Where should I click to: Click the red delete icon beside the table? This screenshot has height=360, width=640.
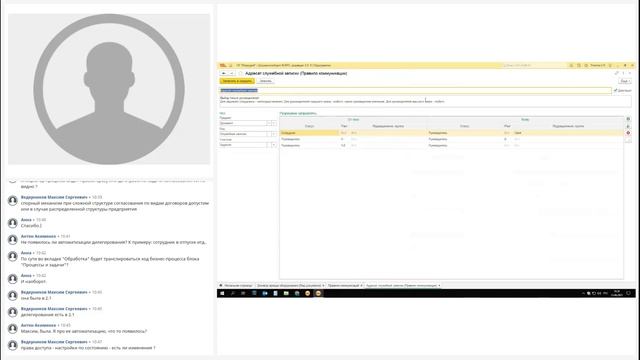(x=628, y=133)
